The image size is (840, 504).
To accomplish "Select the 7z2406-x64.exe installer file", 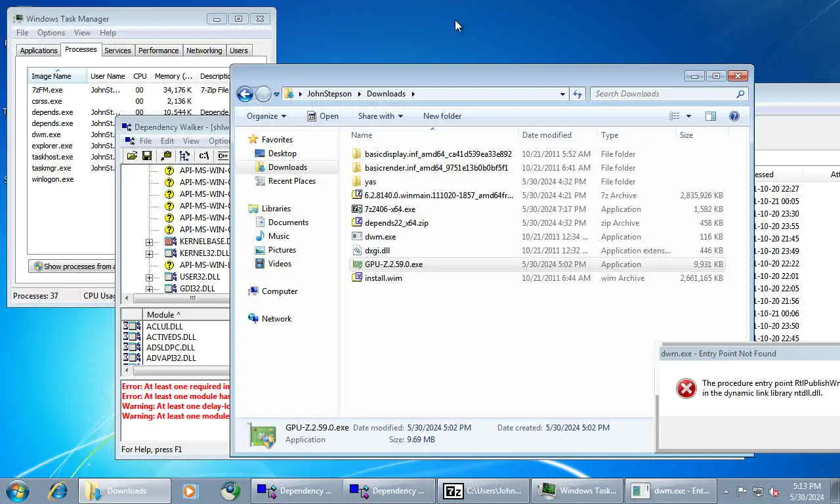I will pyautogui.click(x=537, y=209).
